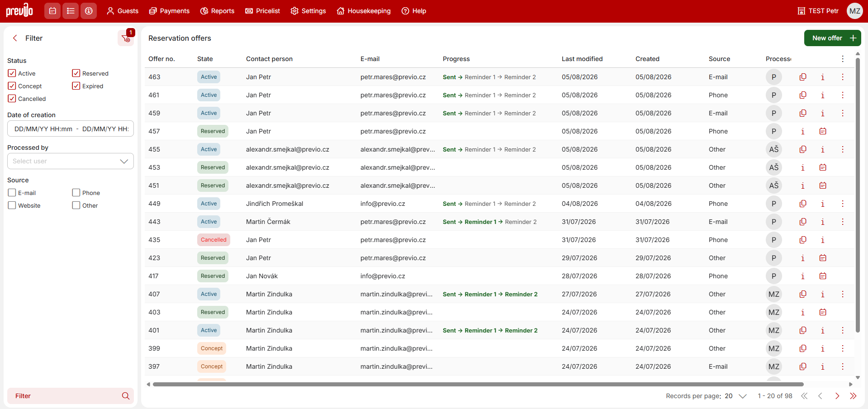Open the Help menu

(x=414, y=11)
